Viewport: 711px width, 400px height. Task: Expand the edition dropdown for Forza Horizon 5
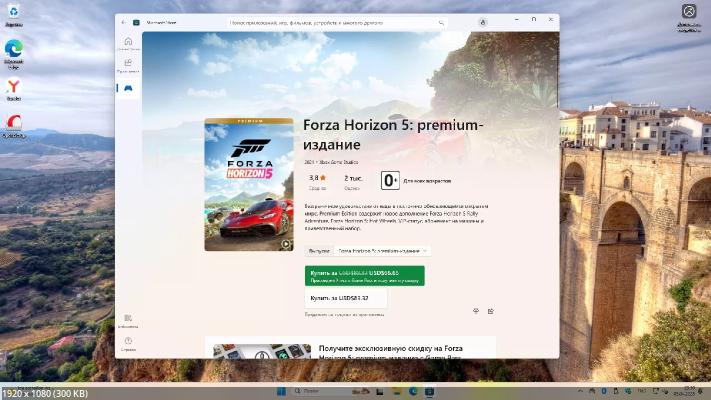pyautogui.click(x=382, y=251)
